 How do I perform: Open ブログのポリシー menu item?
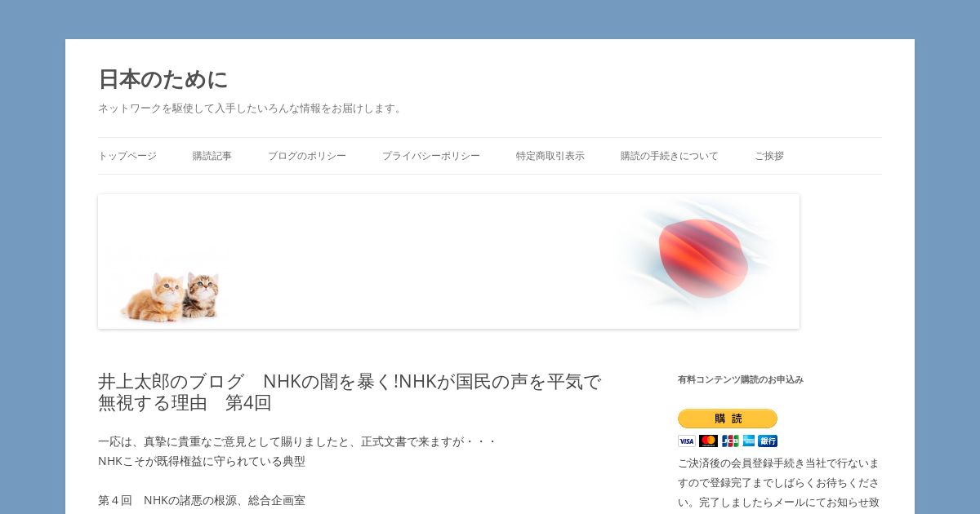click(307, 156)
